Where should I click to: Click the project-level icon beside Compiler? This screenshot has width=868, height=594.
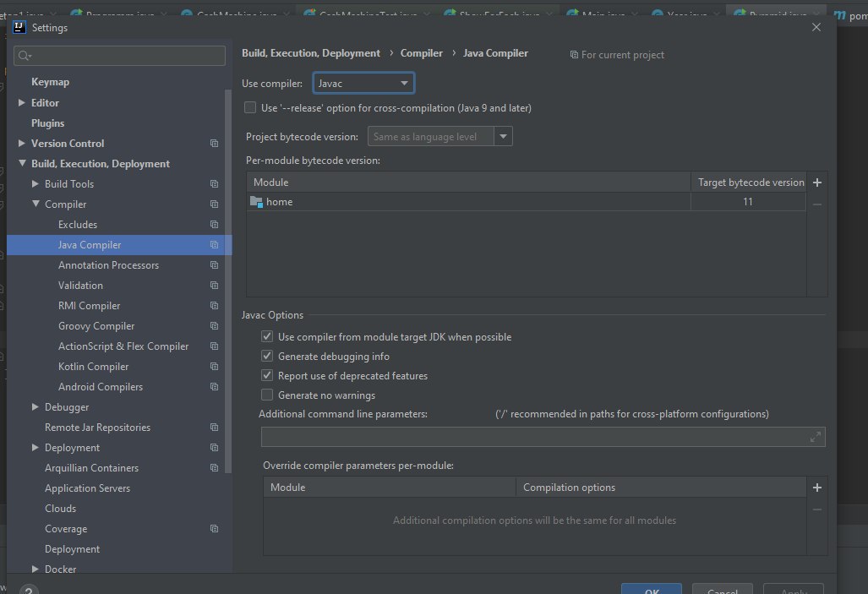[x=214, y=204]
